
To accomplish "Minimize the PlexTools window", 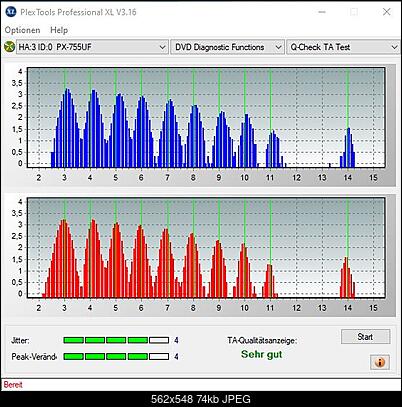I will click(x=322, y=12).
